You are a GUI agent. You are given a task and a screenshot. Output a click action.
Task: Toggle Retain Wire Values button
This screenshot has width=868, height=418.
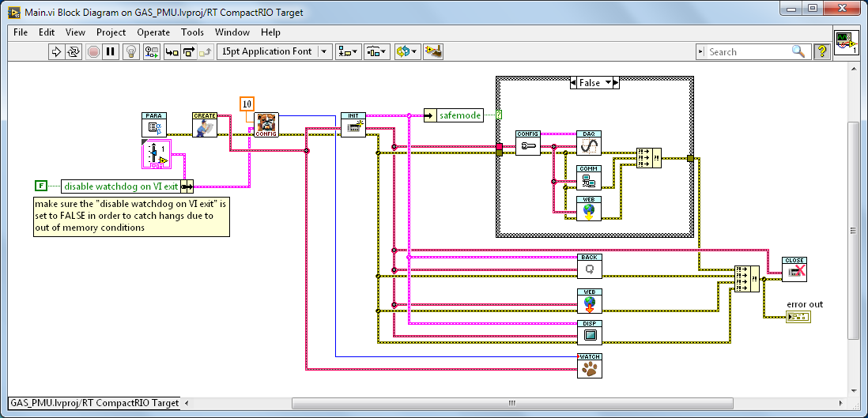click(x=150, y=51)
